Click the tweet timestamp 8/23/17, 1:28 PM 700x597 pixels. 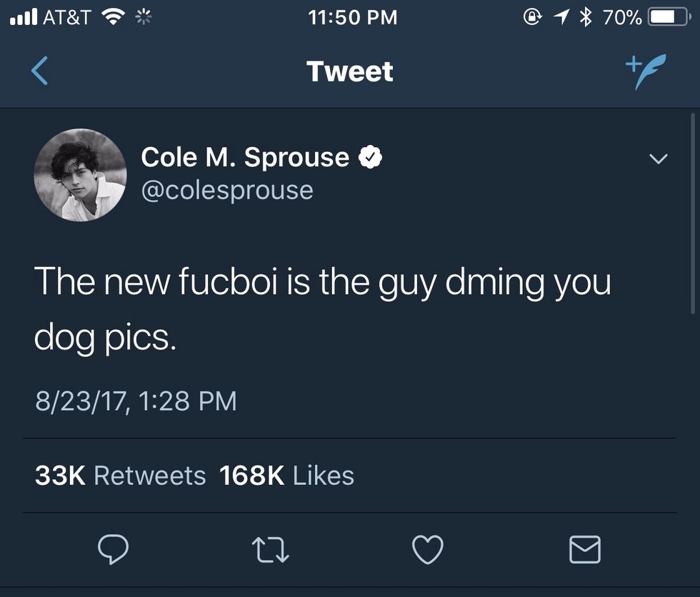coord(136,401)
